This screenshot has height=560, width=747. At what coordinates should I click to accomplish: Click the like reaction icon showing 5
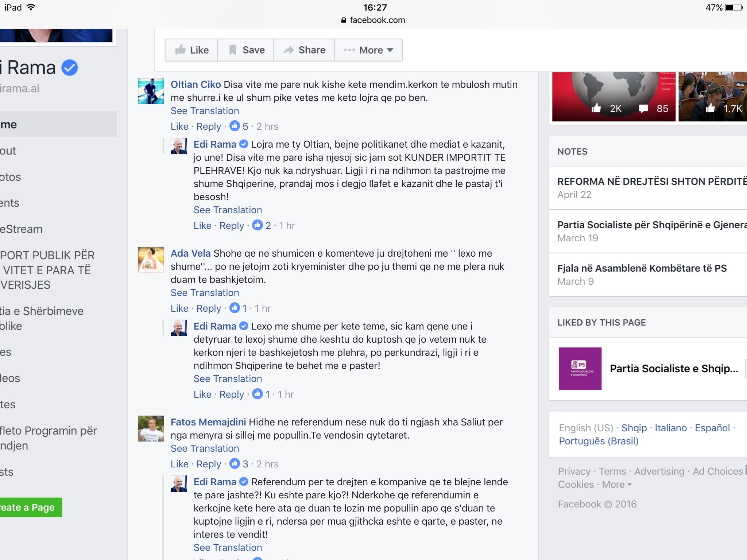click(x=235, y=126)
